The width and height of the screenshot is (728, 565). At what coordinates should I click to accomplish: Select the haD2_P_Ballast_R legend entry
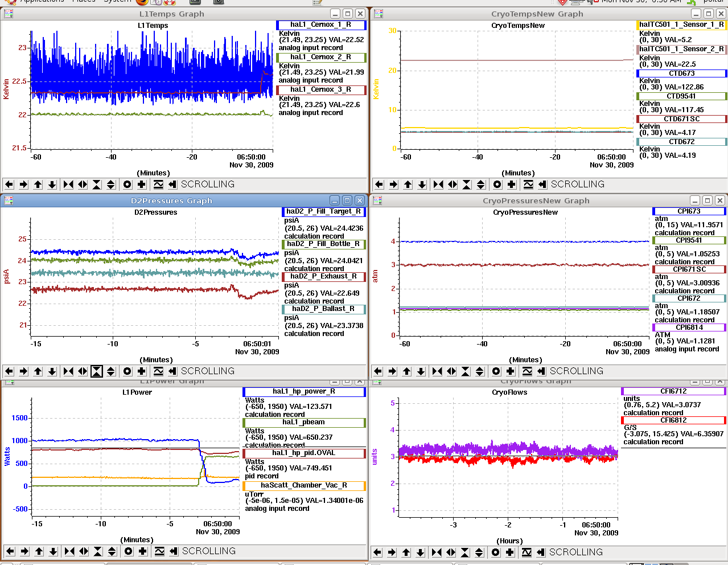pyautogui.click(x=324, y=309)
